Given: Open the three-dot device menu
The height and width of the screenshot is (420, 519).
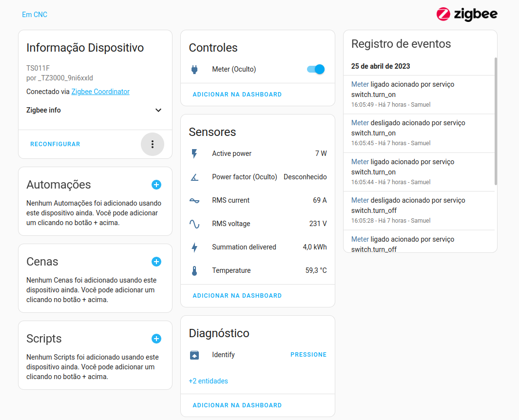Looking at the screenshot, I should tap(153, 144).
